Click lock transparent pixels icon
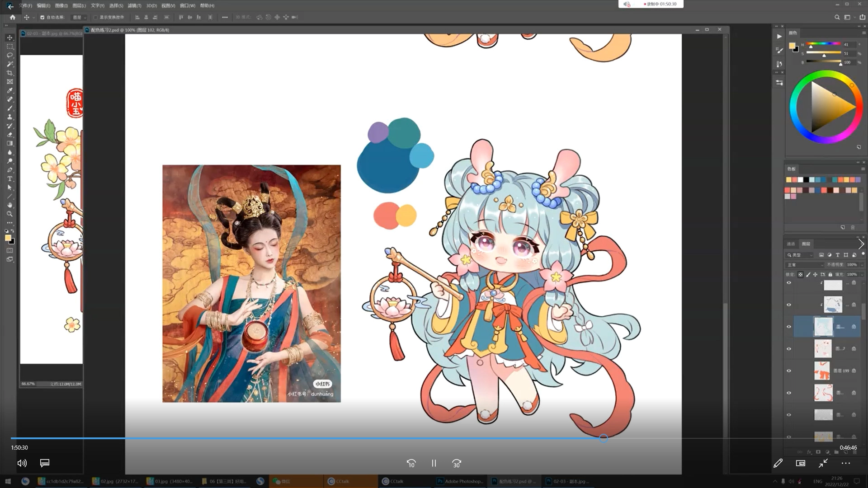This screenshot has width=868, height=488. click(x=801, y=274)
